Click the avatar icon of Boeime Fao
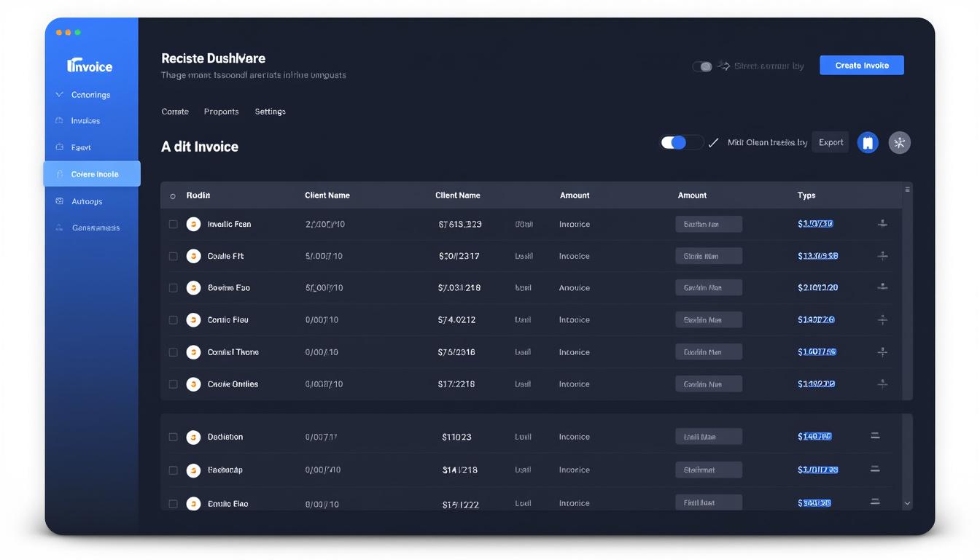The height and width of the screenshot is (560, 980). (x=193, y=288)
